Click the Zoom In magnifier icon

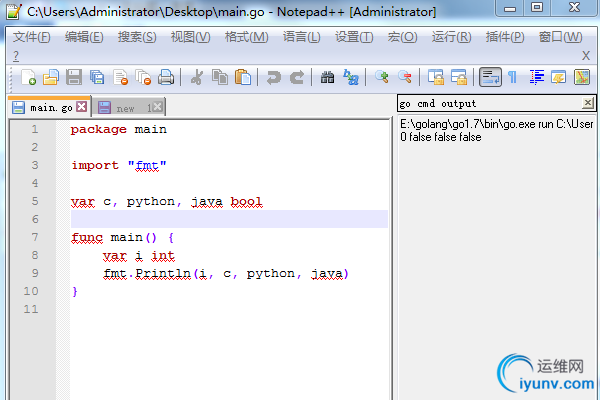[x=382, y=77]
